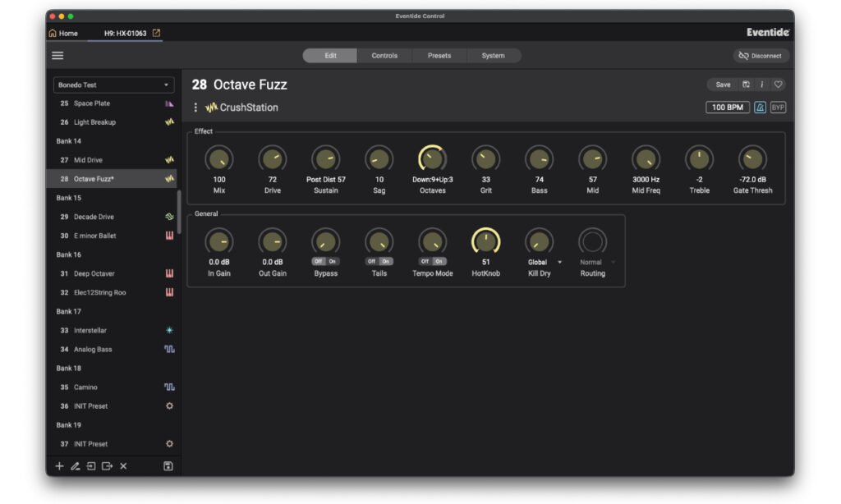The width and height of the screenshot is (841, 504).
Task: Click the Mid knob
Action: (x=593, y=158)
